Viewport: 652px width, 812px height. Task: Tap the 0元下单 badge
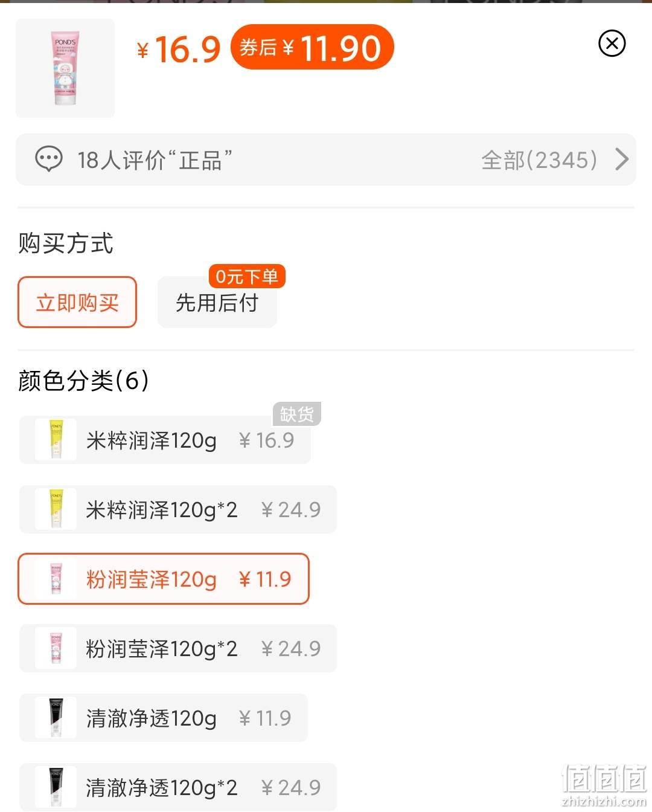(x=247, y=277)
